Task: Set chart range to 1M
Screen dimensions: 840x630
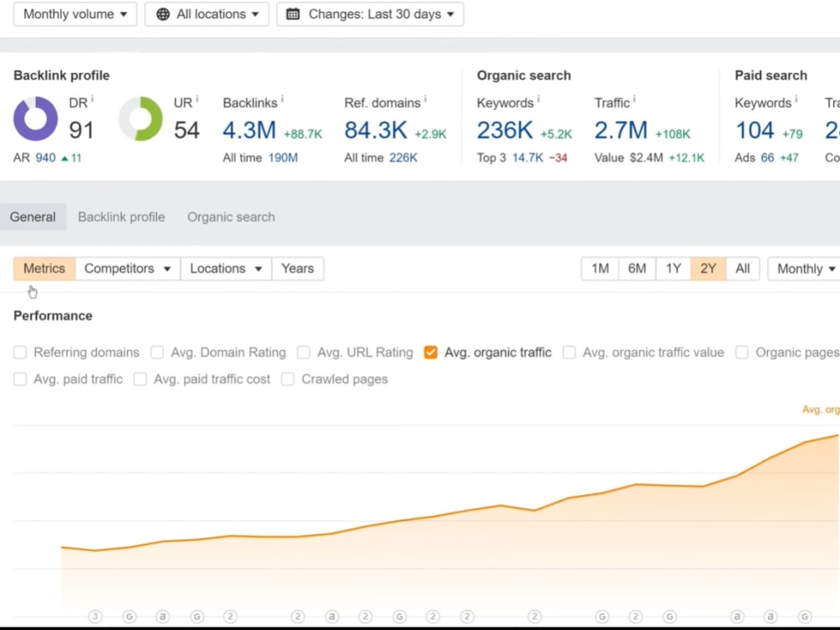Action: (600, 269)
